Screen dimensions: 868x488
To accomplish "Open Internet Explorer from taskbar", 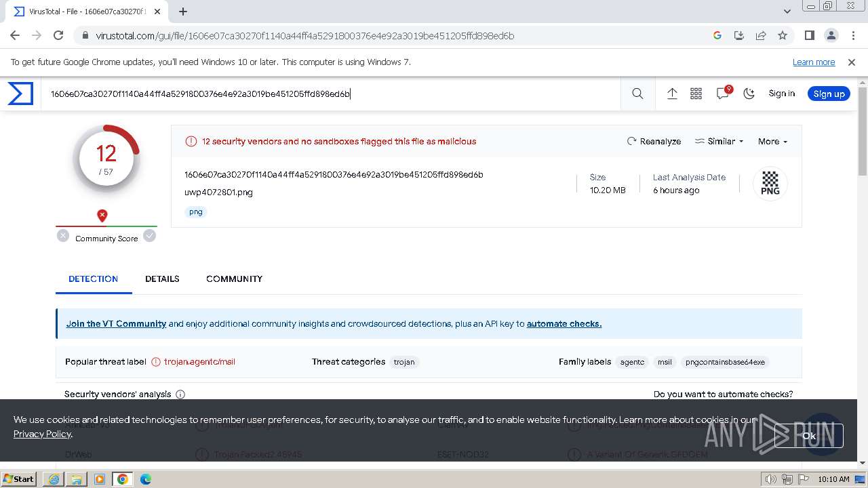I will [x=54, y=479].
